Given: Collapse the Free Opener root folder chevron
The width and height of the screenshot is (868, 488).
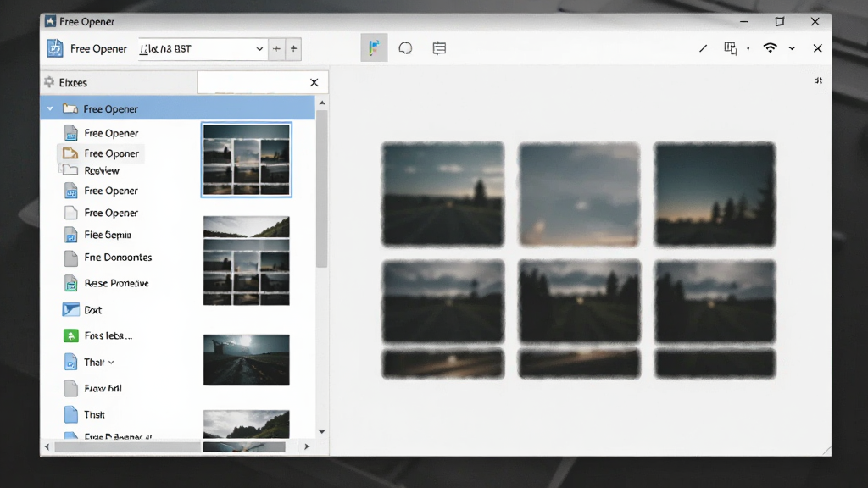Looking at the screenshot, I should pos(50,108).
